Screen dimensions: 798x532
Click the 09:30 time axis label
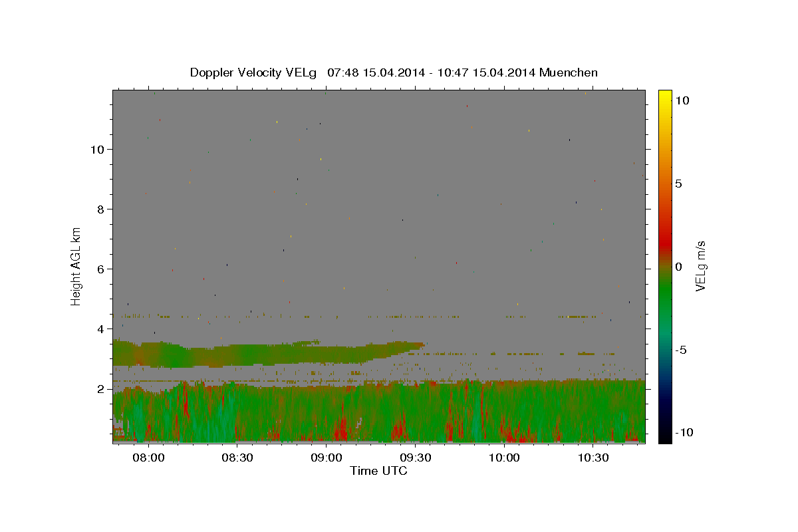(415, 458)
